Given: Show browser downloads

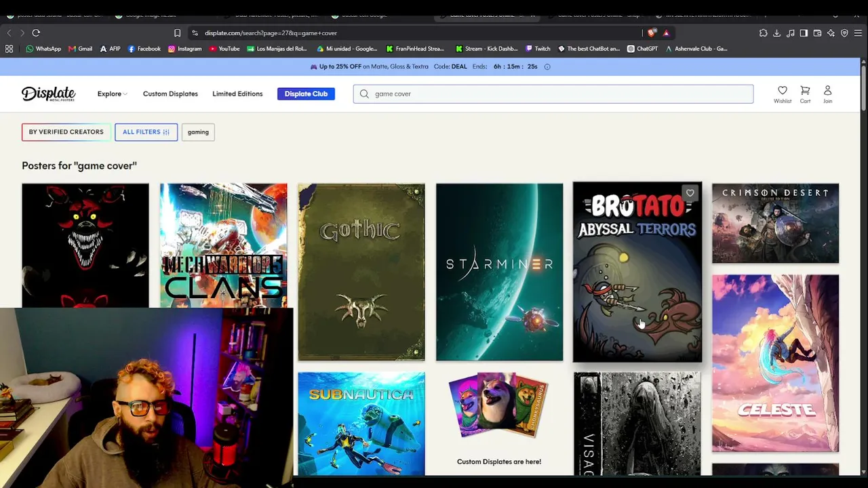Looking at the screenshot, I should (776, 33).
